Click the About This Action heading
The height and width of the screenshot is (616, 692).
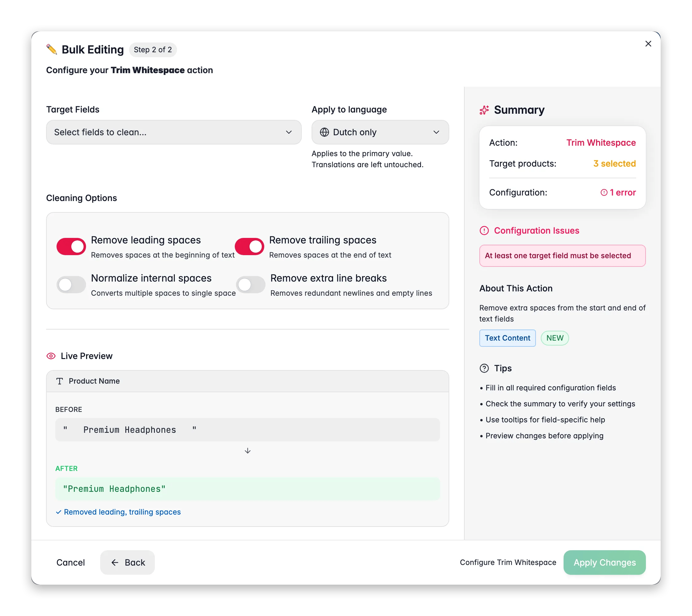click(x=516, y=289)
